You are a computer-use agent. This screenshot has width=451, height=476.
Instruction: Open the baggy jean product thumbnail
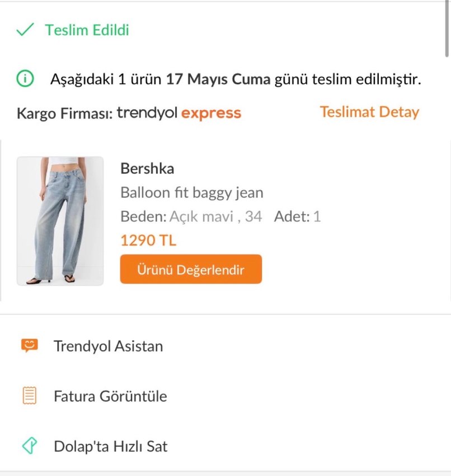click(x=60, y=221)
